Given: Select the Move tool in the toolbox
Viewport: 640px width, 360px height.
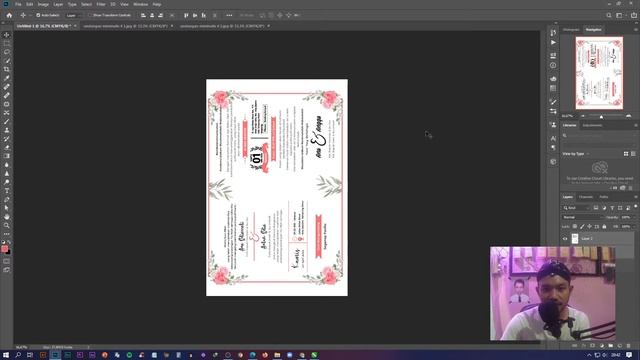Looking at the screenshot, I should point(7,35).
